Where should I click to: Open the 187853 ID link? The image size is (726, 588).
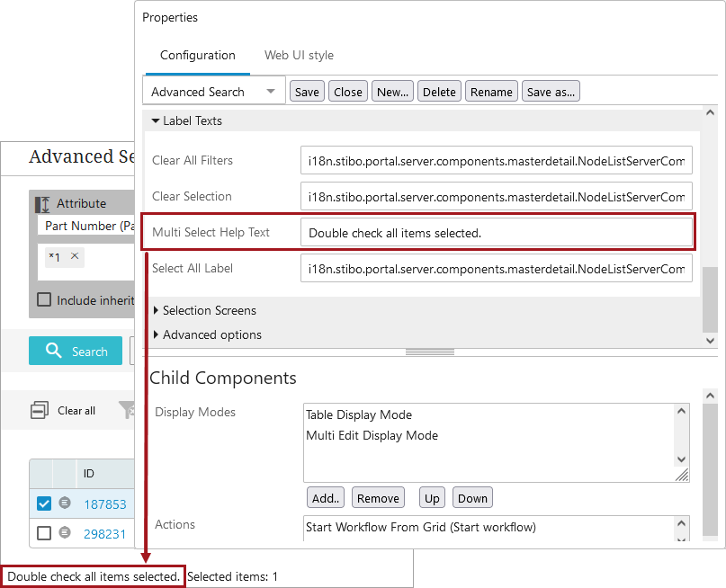pos(105,503)
